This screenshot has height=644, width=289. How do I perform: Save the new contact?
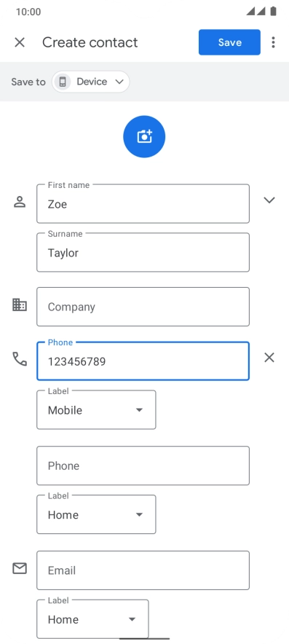[229, 42]
